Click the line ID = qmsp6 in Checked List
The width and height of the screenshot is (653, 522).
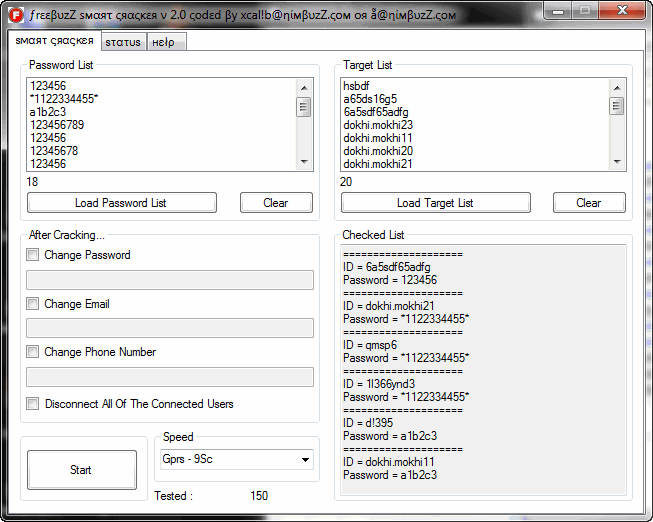(x=370, y=345)
